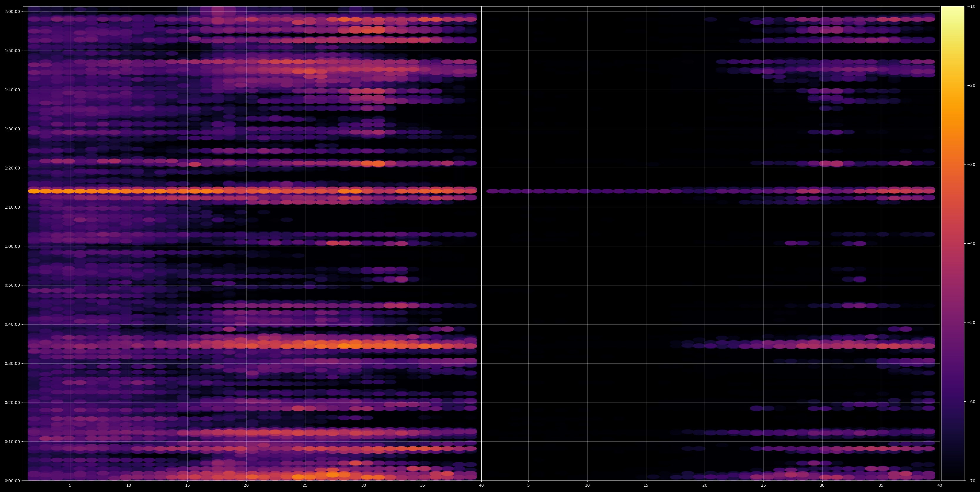Select the 0:40:00 time label
This screenshot has height=492, width=980.
point(12,324)
